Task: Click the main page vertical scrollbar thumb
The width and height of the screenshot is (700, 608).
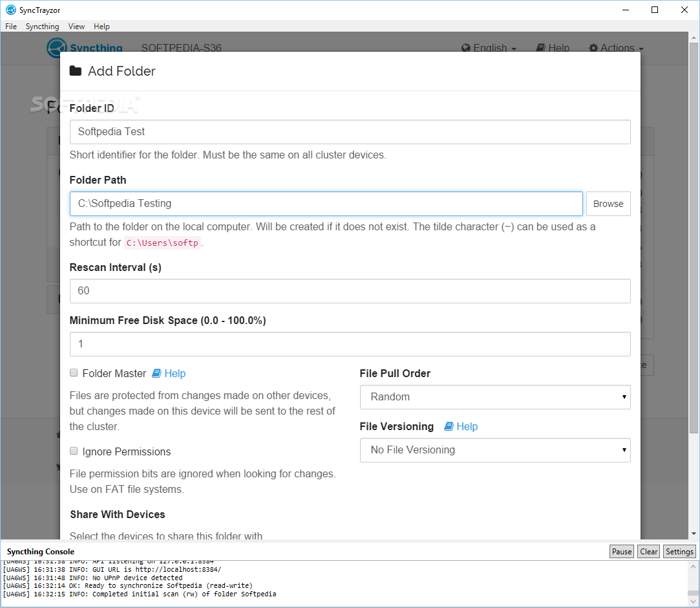Action: pyautogui.click(x=694, y=239)
